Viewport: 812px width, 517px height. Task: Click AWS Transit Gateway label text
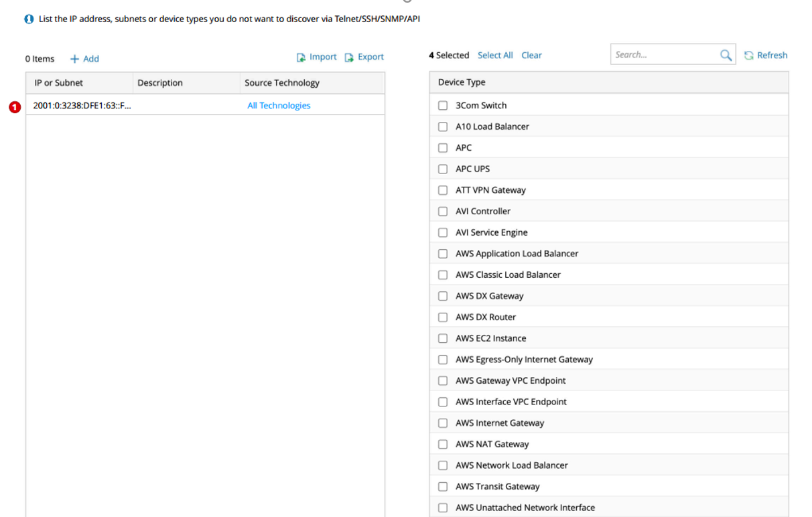(x=498, y=487)
